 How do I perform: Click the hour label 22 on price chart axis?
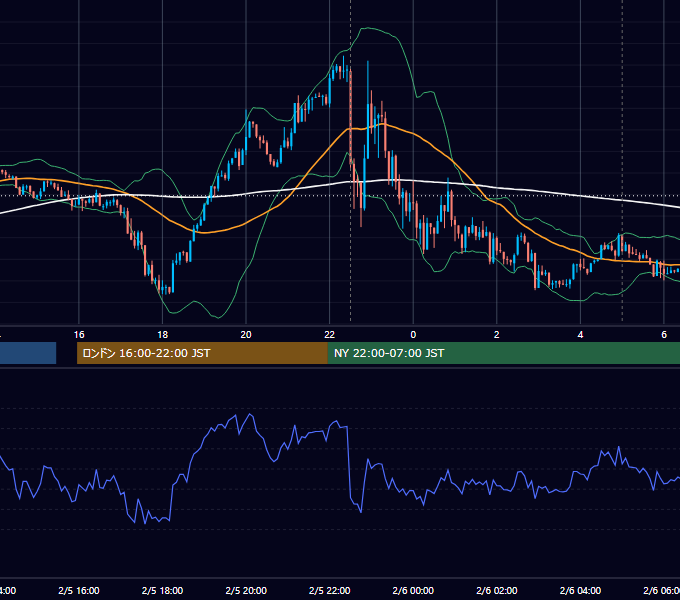pyautogui.click(x=330, y=335)
